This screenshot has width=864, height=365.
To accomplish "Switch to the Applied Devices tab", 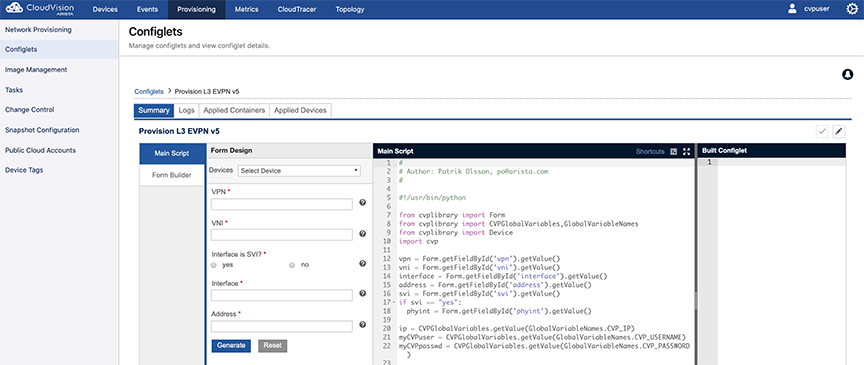I will pyautogui.click(x=300, y=110).
